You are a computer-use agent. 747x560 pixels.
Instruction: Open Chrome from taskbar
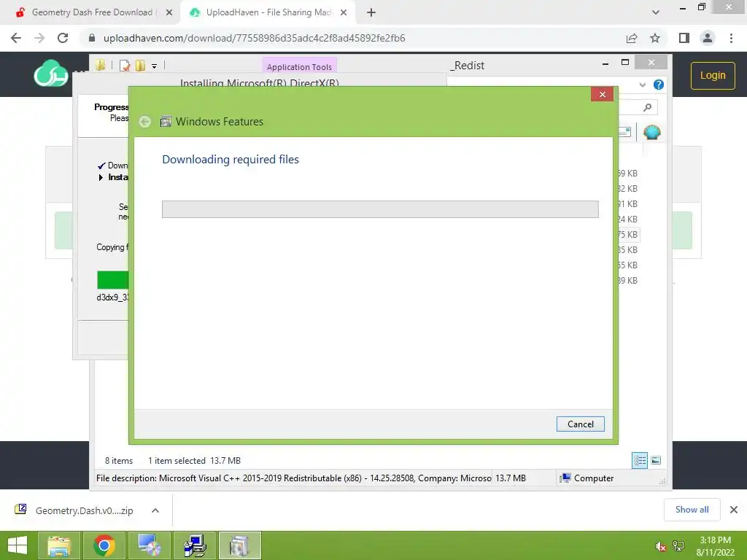(x=104, y=545)
